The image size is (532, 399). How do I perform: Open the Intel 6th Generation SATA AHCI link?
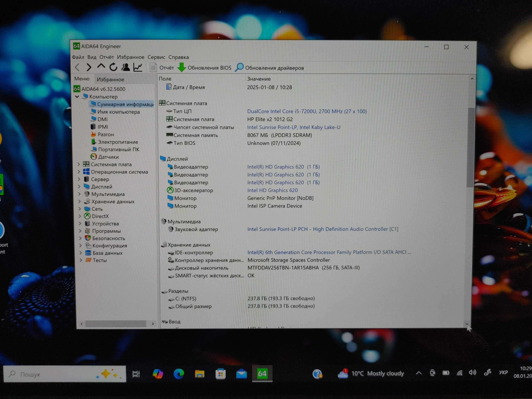click(329, 252)
